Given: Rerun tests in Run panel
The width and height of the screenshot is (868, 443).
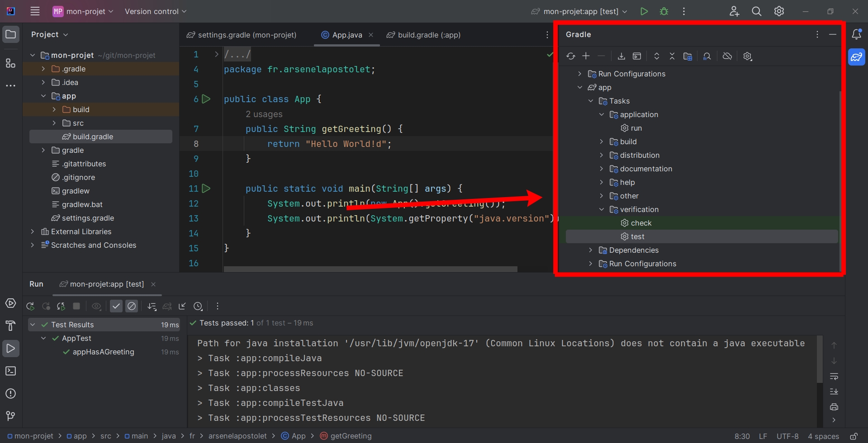Looking at the screenshot, I should (30, 306).
